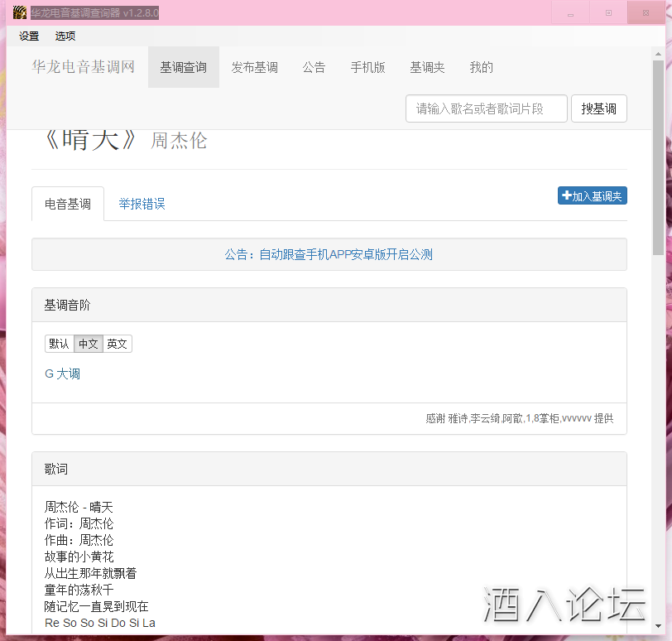The width and height of the screenshot is (672, 641).
Task: Click the song title 《晴天》
Action: tap(90, 140)
